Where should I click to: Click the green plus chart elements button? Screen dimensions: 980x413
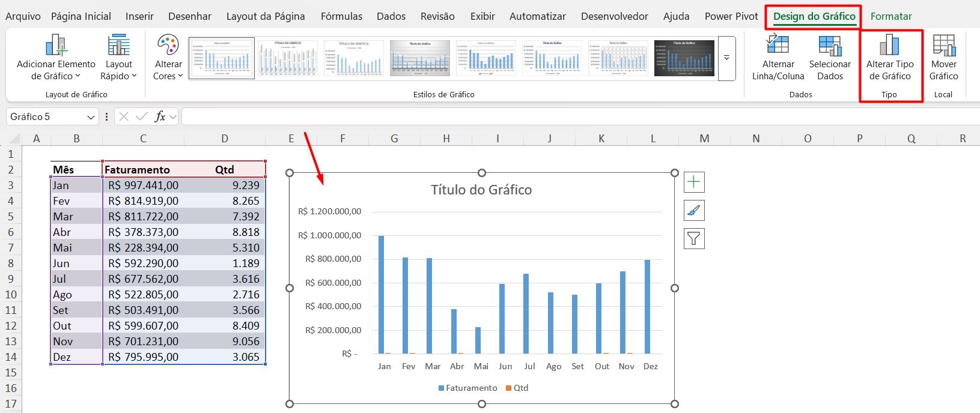[694, 182]
